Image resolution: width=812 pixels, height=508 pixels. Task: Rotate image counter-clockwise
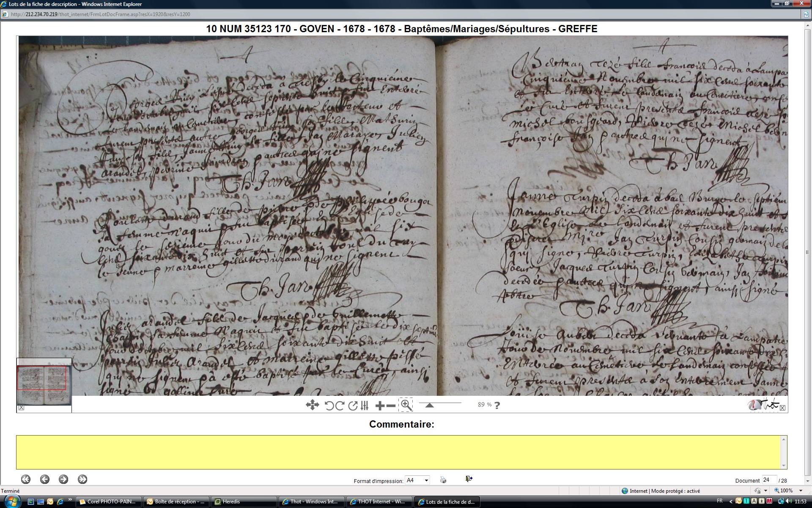[x=329, y=406]
